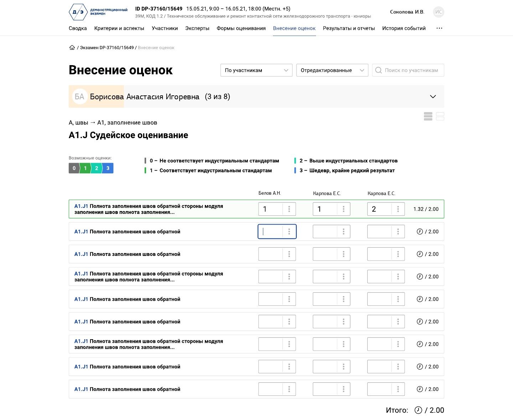Go to the Участники tab
Image resolution: width=513 pixels, height=420 pixels.
165,28
